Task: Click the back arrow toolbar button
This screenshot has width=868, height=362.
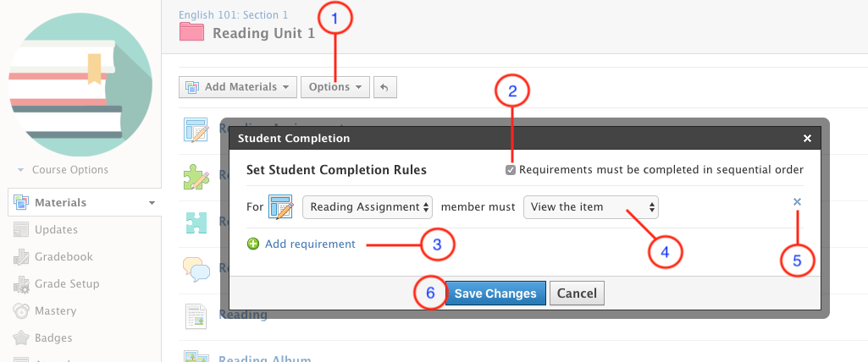Action: (384, 87)
